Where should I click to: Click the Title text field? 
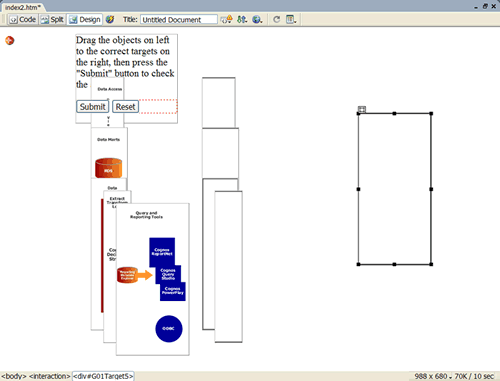click(x=179, y=20)
